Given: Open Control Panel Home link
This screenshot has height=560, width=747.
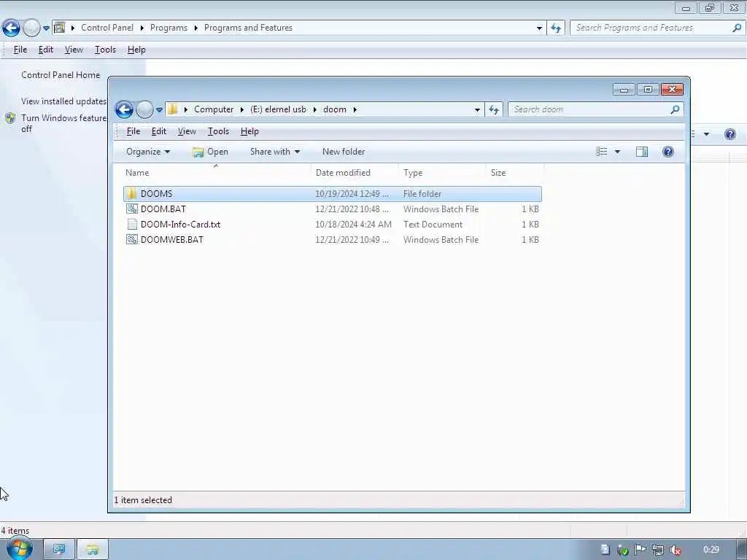Looking at the screenshot, I should 61,75.
